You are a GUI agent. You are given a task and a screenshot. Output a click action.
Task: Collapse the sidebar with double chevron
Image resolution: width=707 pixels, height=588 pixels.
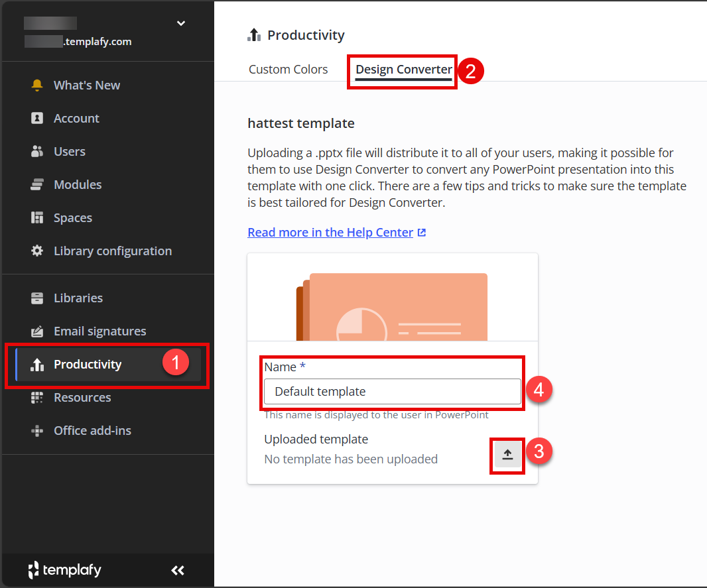click(x=177, y=570)
